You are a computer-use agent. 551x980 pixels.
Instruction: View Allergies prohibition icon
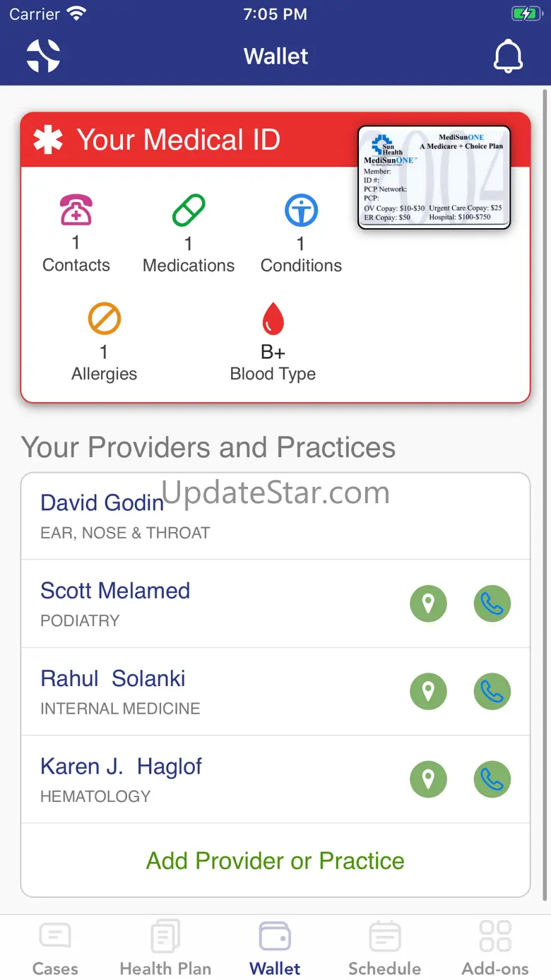(104, 319)
